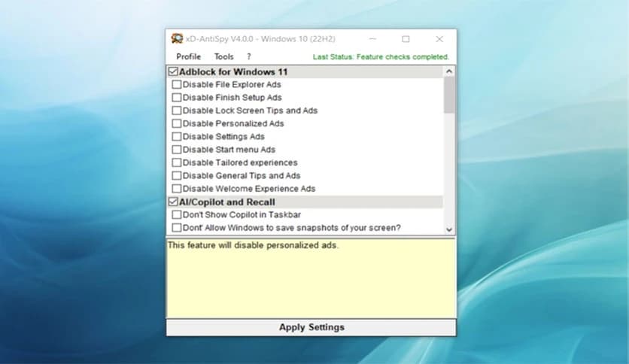
Task: Check Disable Start menu Ads box
Action: [x=177, y=150]
